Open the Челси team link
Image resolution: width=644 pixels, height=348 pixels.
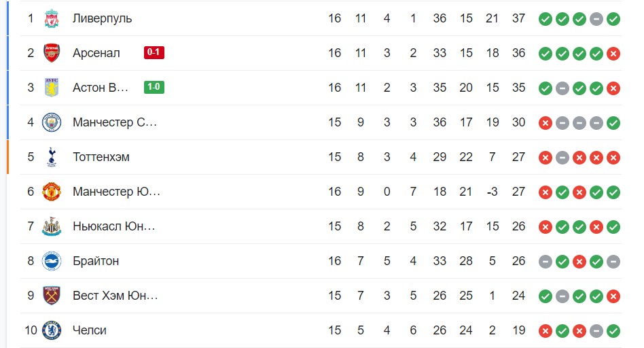pyautogui.click(x=90, y=330)
